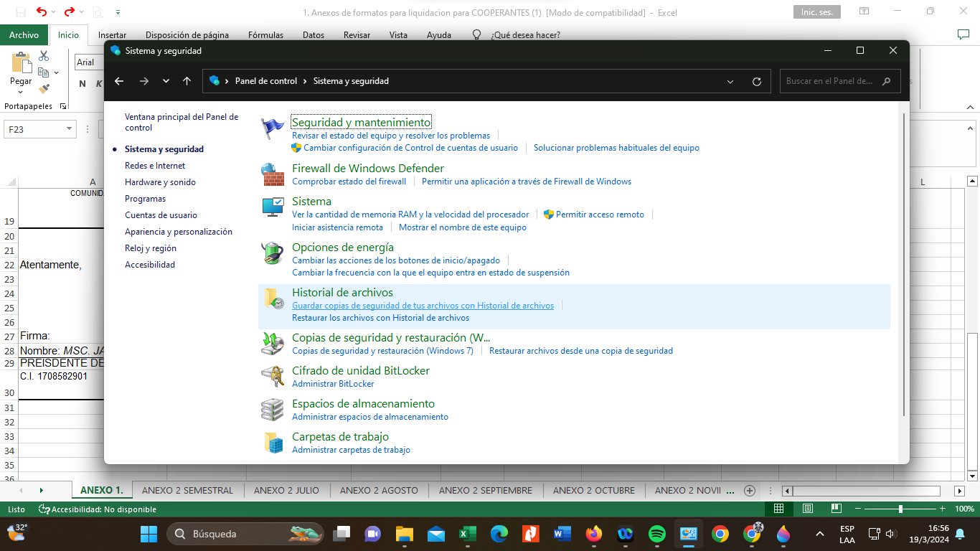This screenshot has height=551, width=980.
Task: Click the Carpetas de trabajo folder icon
Action: tap(273, 443)
